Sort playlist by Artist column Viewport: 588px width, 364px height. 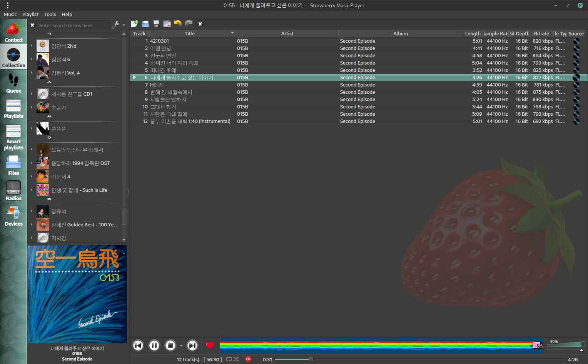click(x=287, y=33)
